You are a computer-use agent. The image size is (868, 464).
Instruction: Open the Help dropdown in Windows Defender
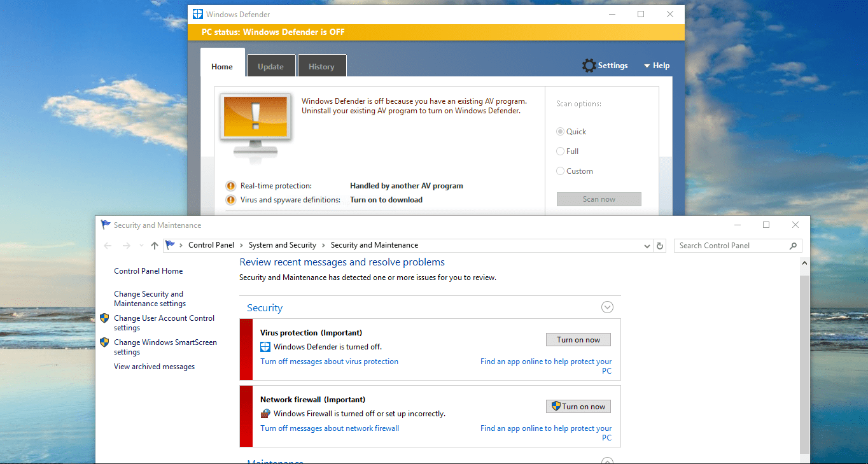(x=657, y=66)
